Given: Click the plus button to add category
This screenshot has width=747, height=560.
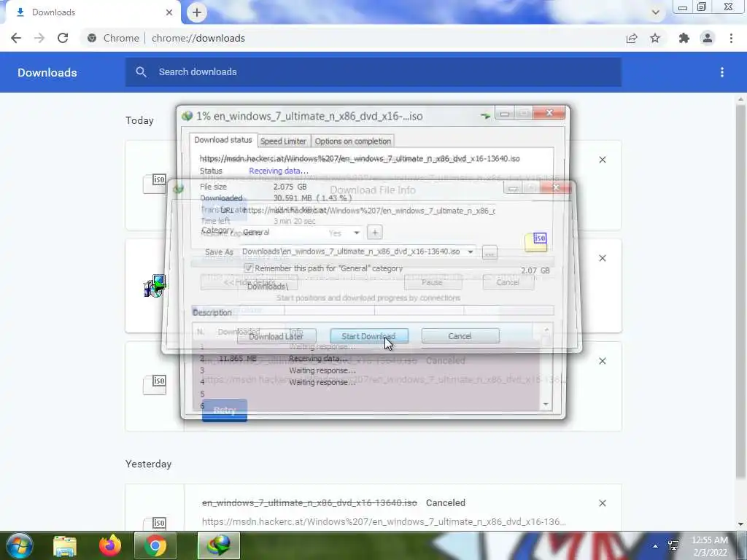Looking at the screenshot, I should pos(375,233).
